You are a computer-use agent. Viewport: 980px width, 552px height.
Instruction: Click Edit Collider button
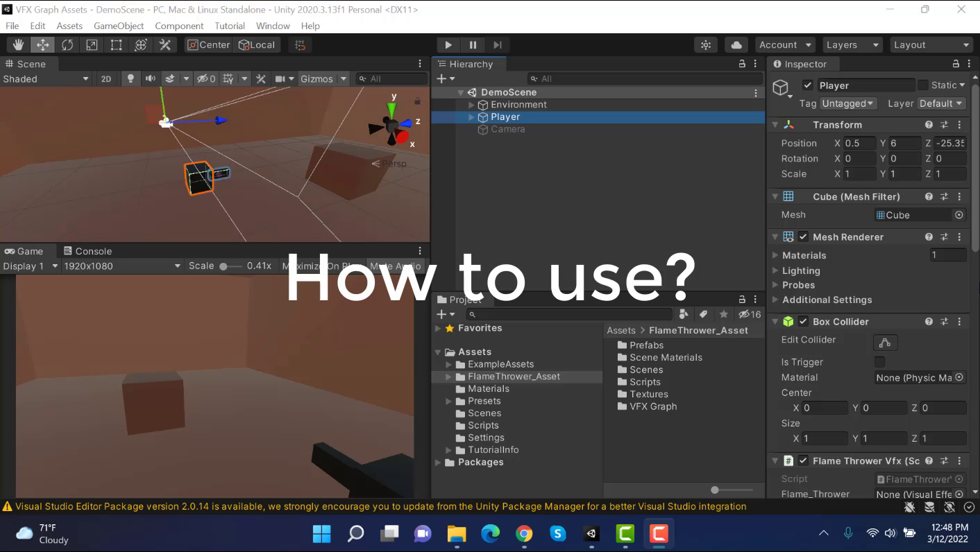coord(885,343)
